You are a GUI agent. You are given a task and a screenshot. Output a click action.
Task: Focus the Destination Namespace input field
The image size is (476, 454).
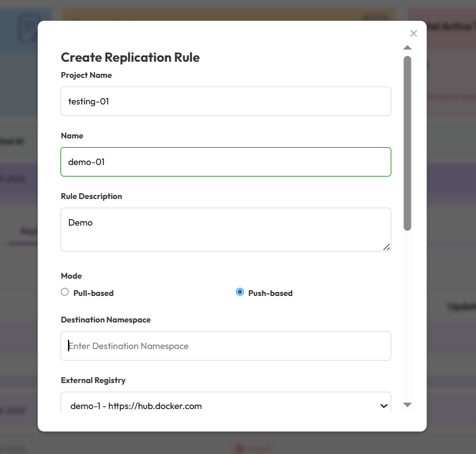point(225,346)
